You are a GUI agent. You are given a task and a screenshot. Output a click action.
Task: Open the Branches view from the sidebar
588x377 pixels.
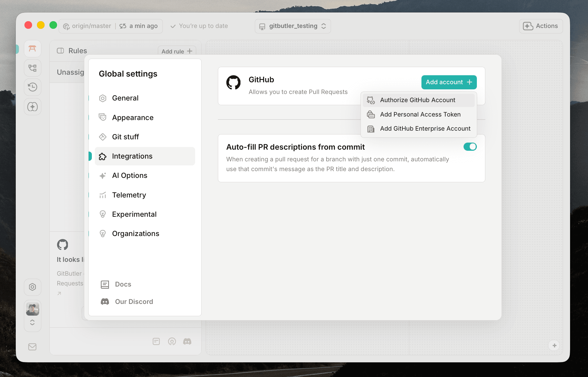(x=32, y=68)
